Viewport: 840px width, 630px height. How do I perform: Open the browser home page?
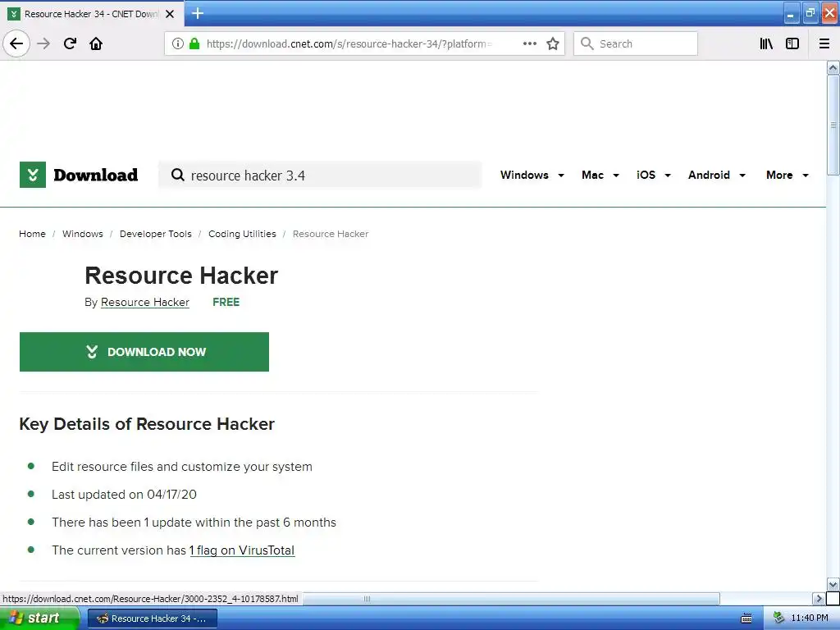96,43
